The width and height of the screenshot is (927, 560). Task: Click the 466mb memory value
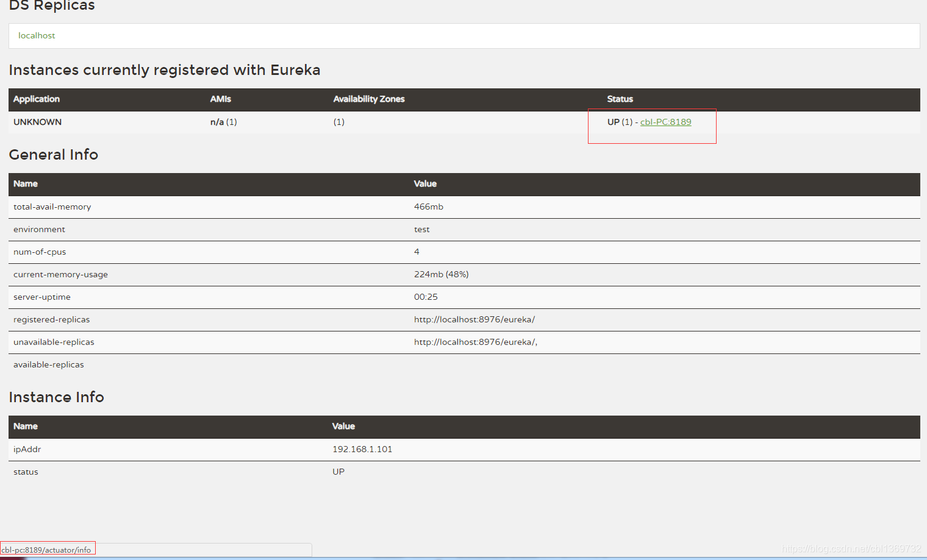(x=428, y=207)
